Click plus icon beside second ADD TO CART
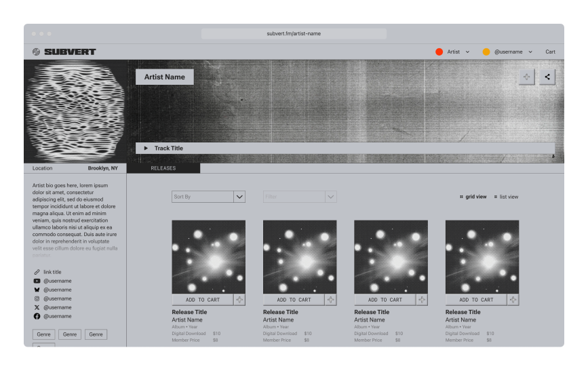This screenshot has width=588, height=371. 331,300
